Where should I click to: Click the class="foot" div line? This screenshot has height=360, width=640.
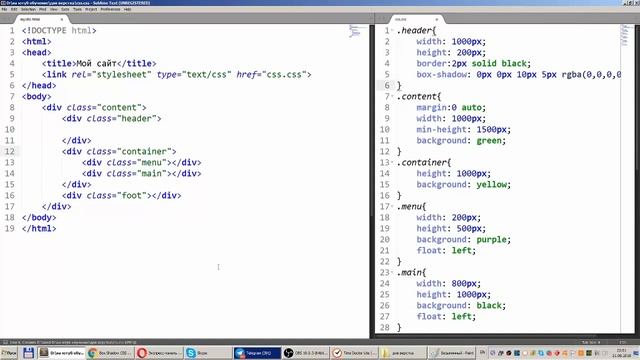(x=122, y=196)
